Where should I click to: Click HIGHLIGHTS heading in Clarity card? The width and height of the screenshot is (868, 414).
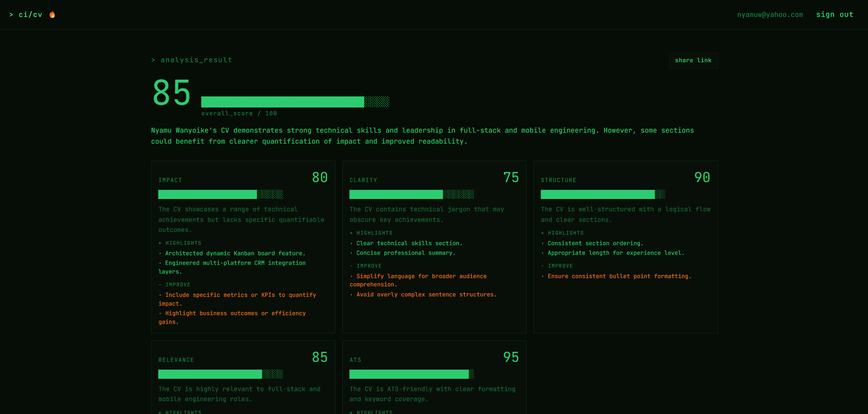tap(371, 233)
